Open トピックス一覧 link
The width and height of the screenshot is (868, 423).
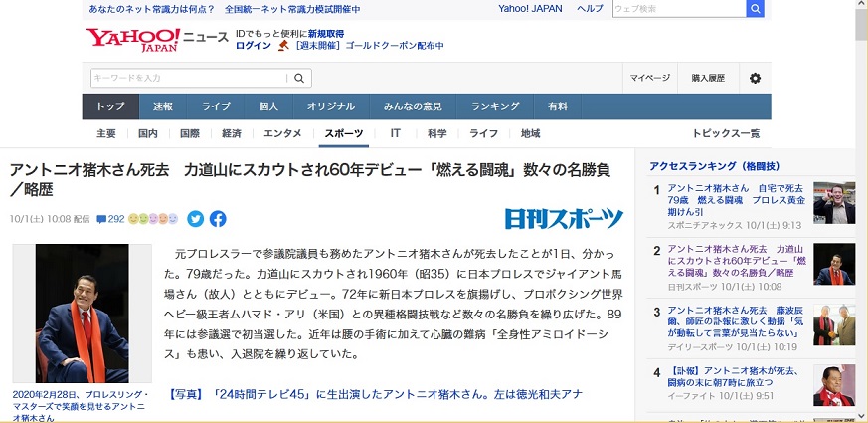tap(726, 133)
